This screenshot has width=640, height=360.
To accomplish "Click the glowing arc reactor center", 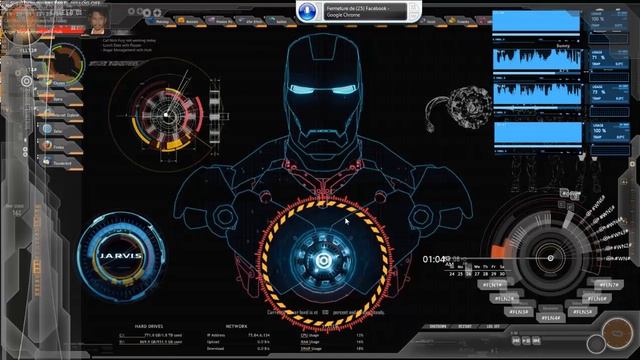I will [323, 260].
